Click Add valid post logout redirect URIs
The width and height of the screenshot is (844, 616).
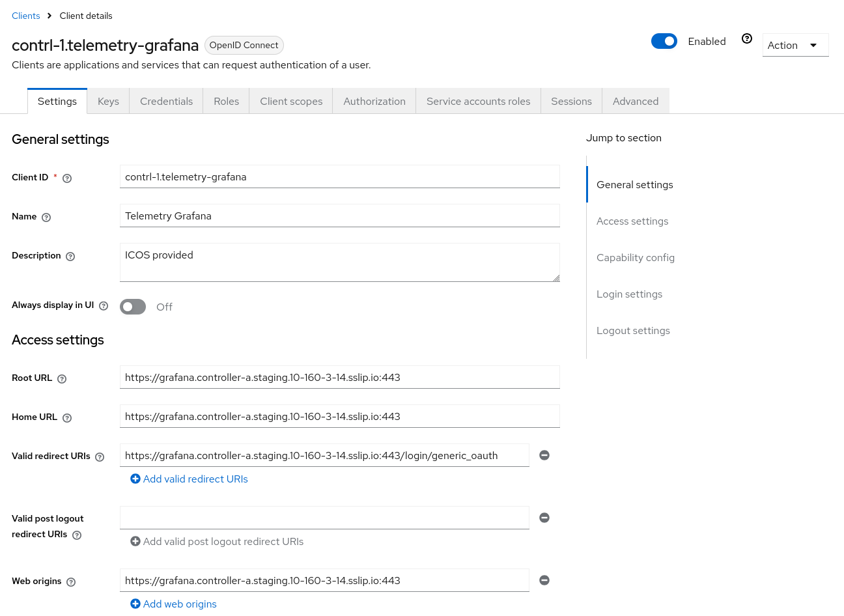217,541
